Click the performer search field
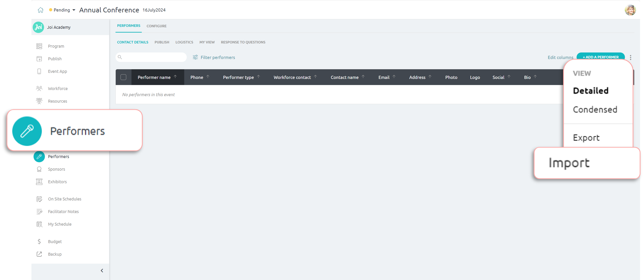644x280 pixels. point(151,57)
